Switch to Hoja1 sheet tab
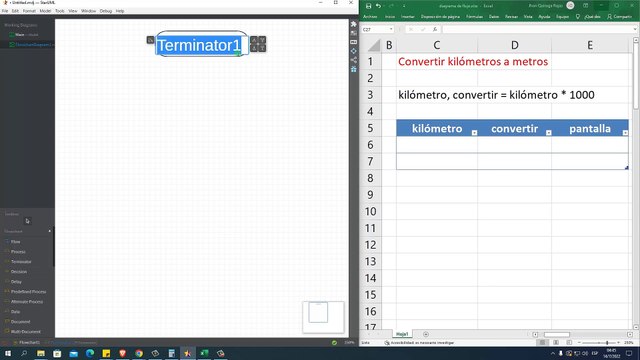The width and height of the screenshot is (640, 360). (x=402, y=334)
